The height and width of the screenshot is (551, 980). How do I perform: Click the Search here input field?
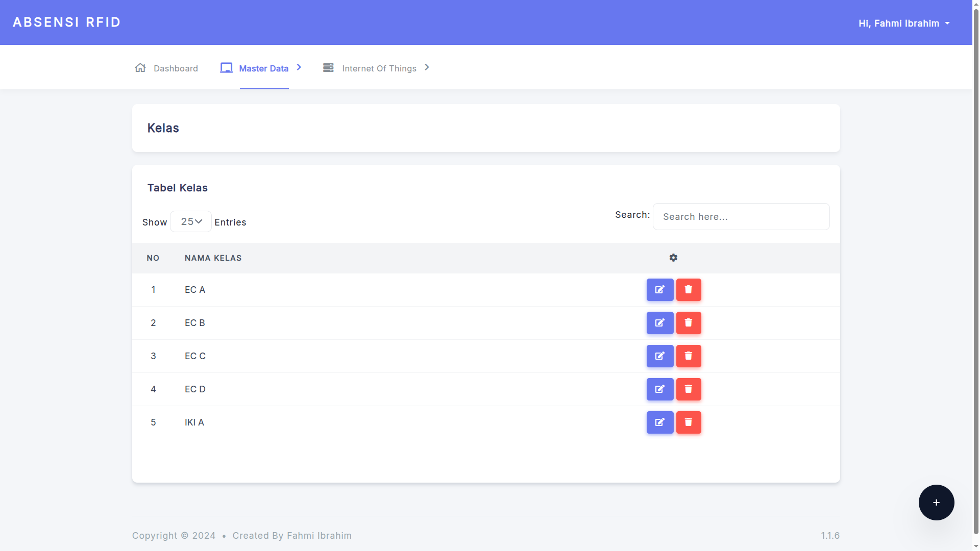(x=741, y=217)
